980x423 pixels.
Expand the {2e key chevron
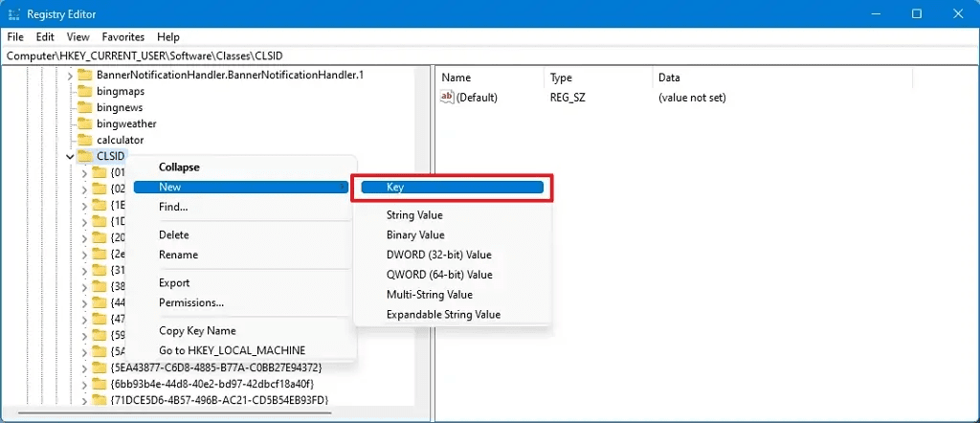pos(84,254)
